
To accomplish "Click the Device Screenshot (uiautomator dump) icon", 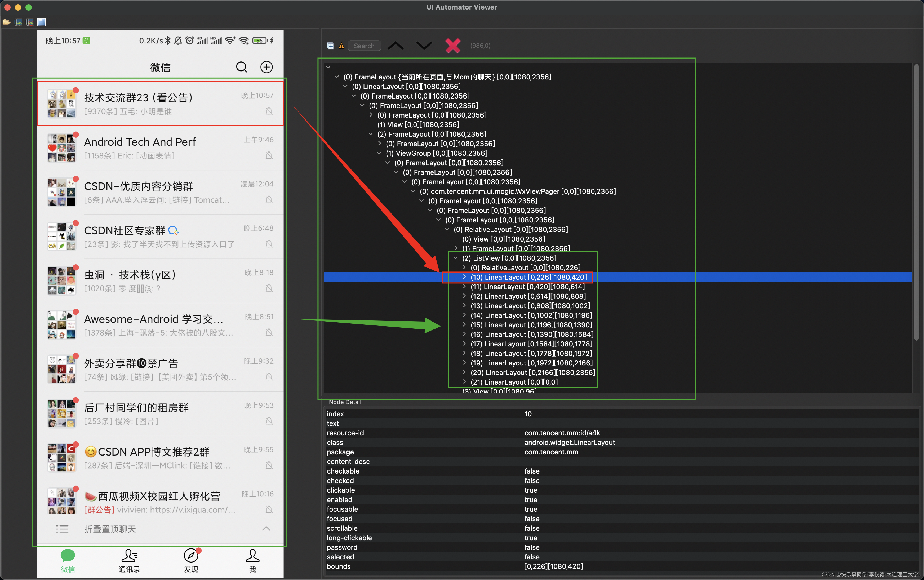I will pyautogui.click(x=18, y=22).
